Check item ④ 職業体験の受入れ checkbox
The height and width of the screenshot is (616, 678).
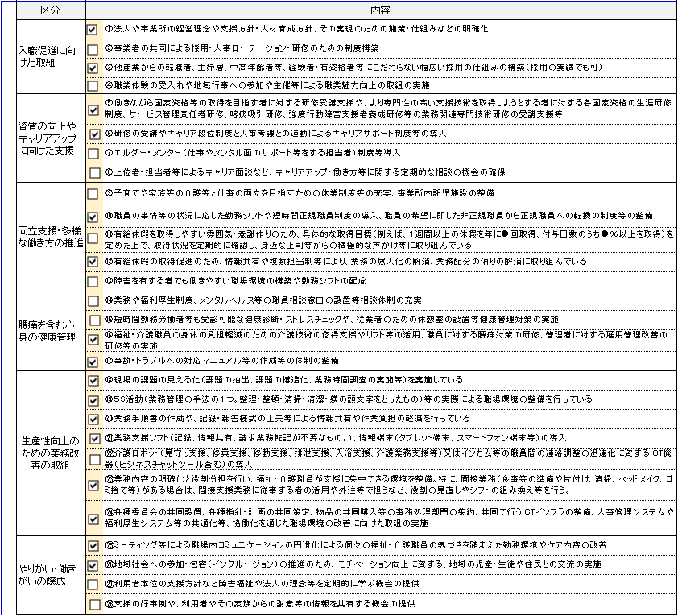point(92,85)
